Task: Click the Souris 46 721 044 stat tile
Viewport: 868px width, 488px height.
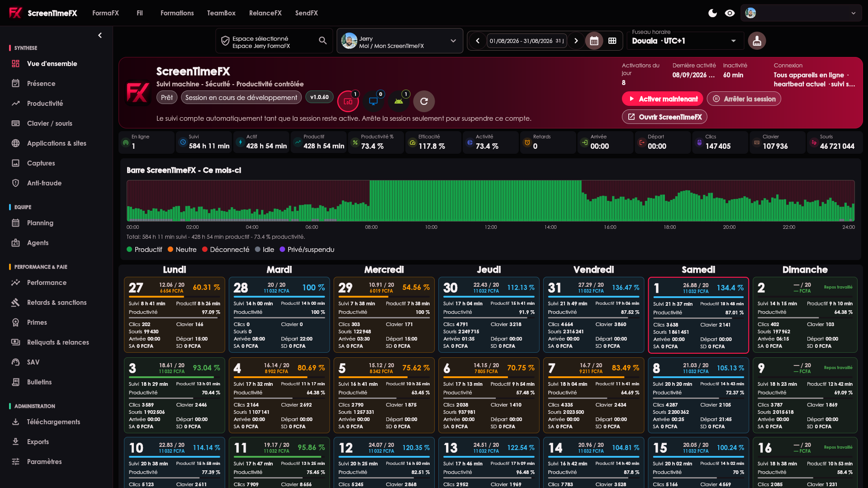Action: click(x=835, y=142)
